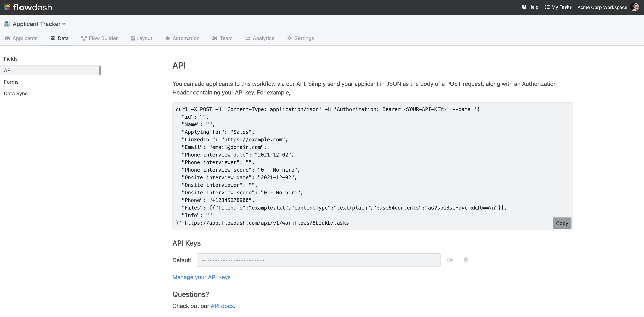
Task: Reveal the Default API key with eye icon
Action: [450, 260]
